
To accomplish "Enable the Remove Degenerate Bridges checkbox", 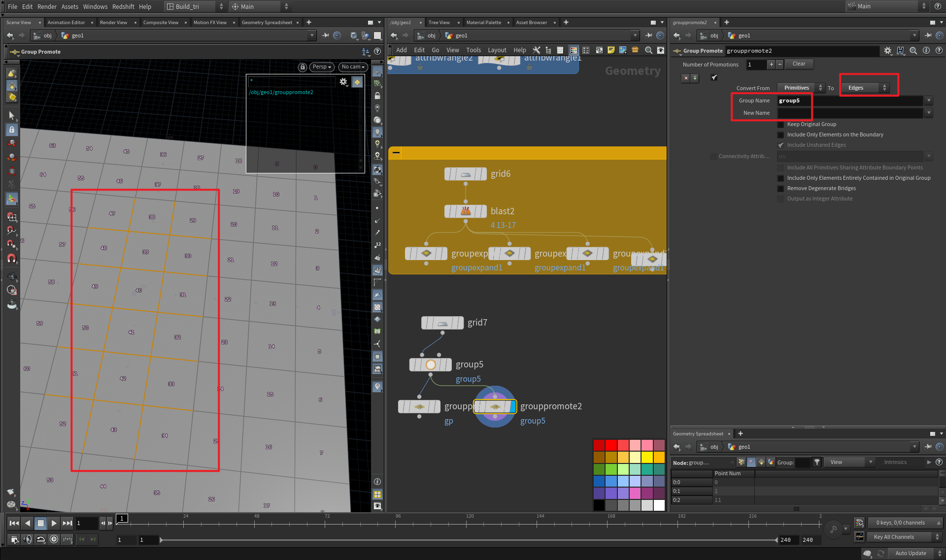I will [781, 189].
